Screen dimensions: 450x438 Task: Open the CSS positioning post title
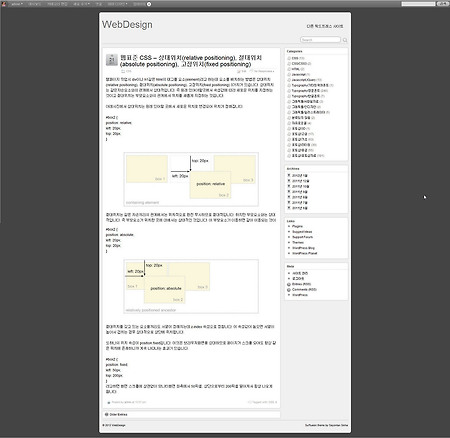[191, 61]
